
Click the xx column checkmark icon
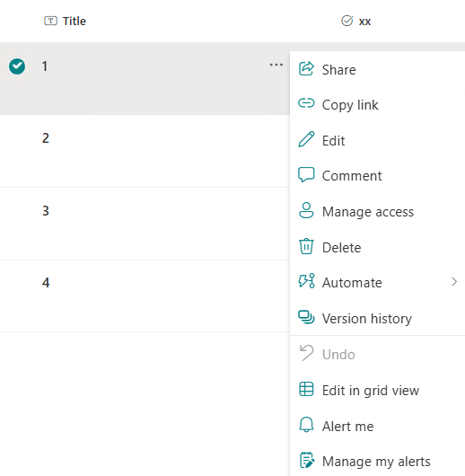[347, 21]
